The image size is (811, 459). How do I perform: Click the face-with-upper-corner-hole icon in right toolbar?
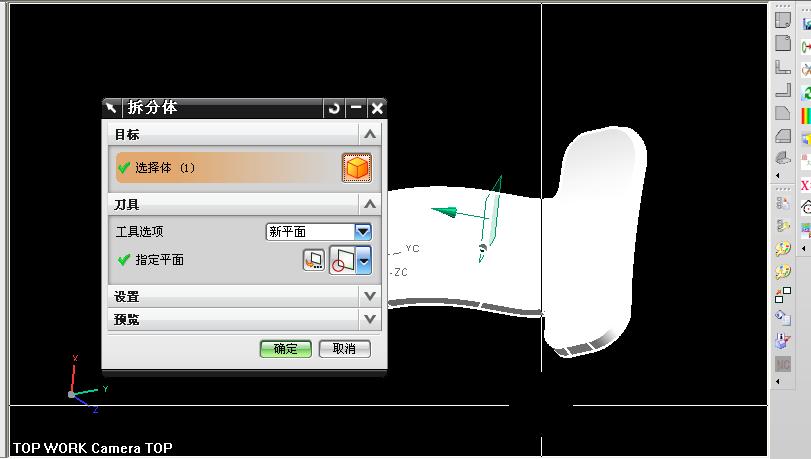click(x=783, y=43)
